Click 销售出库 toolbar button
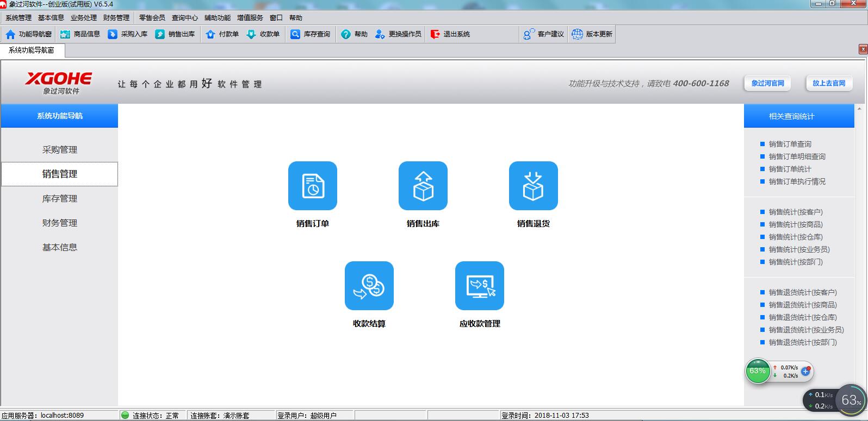This screenshot has height=421, width=868. pos(175,34)
